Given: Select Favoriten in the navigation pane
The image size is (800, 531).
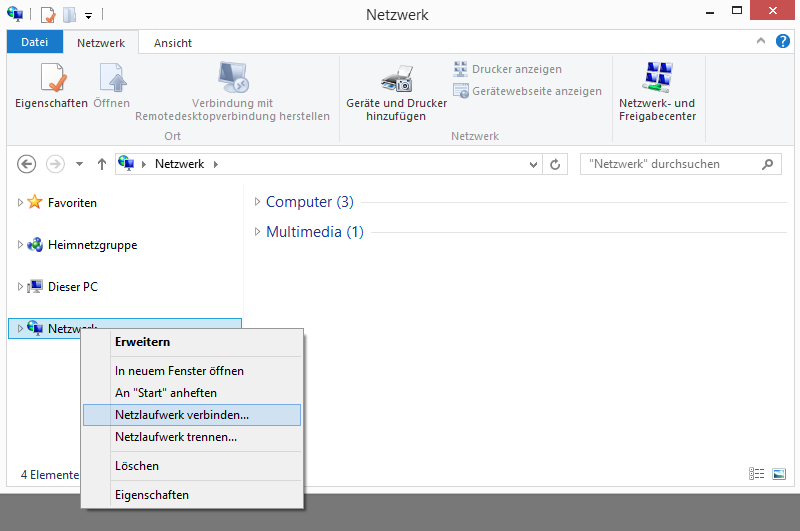Looking at the screenshot, I should (x=72, y=203).
